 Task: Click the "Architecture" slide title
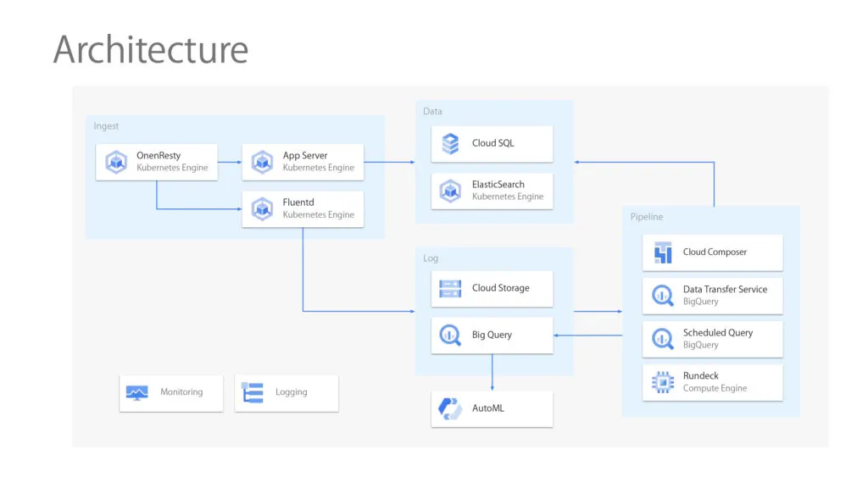(x=151, y=50)
